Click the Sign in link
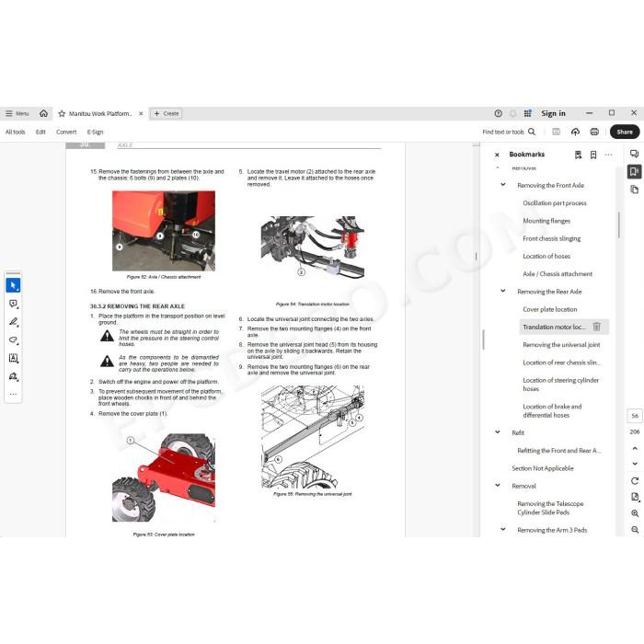Screen dimensions: 644x644 (x=553, y=113)
